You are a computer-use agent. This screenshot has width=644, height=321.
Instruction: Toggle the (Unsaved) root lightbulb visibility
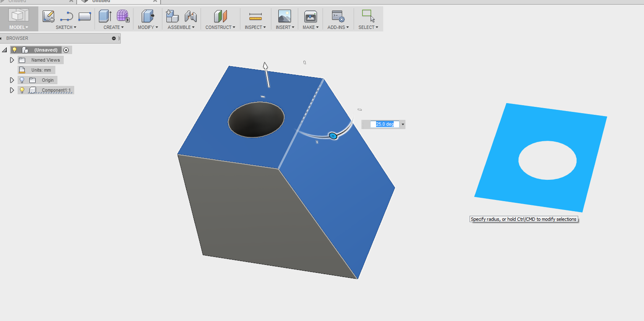(14, 50)
